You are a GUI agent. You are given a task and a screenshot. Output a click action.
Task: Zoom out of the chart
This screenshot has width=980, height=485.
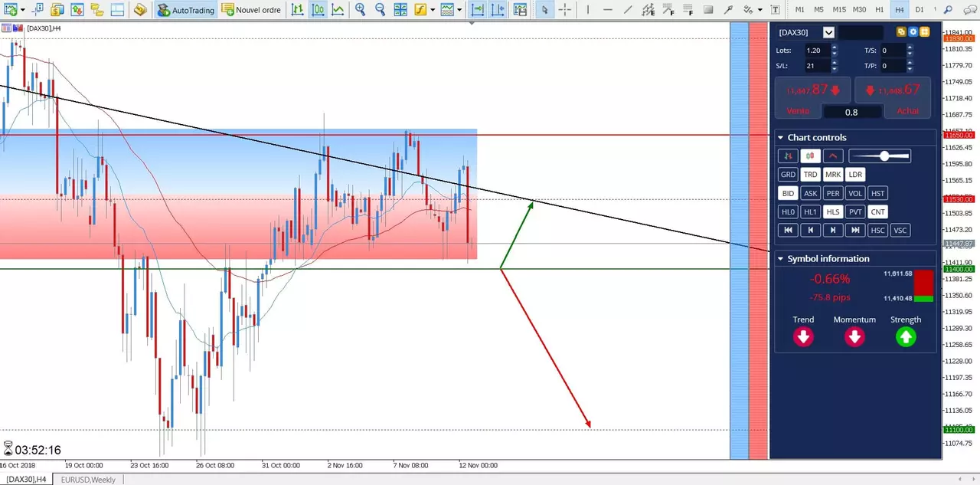(x=380, y=10)
